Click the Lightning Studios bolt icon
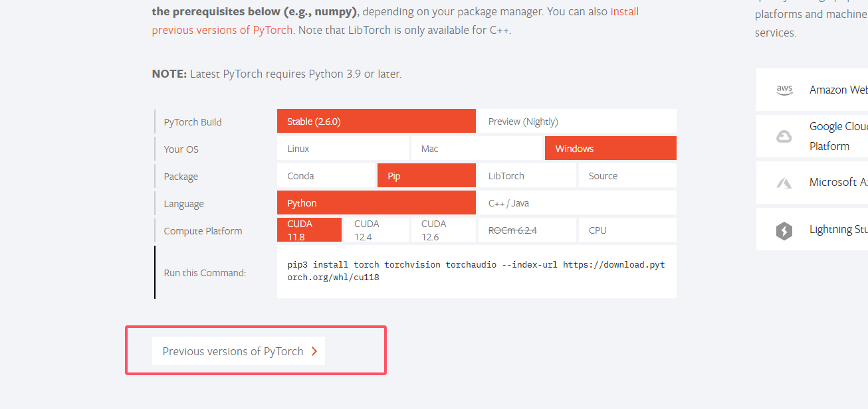The width and height of the screenshot is (868, 409). tap(784, 230)
